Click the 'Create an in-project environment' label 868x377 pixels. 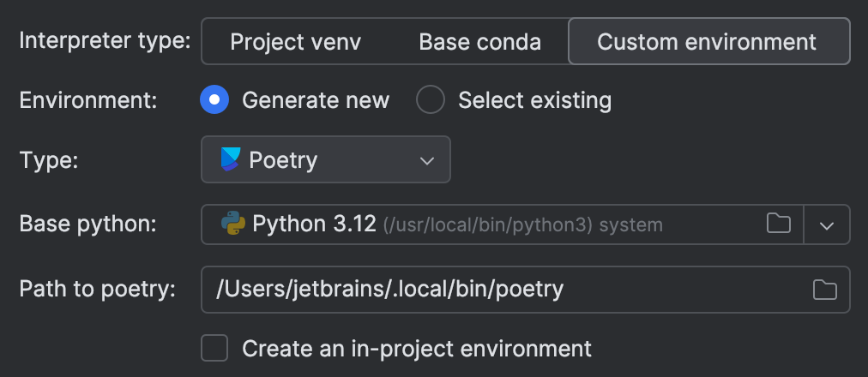click(417, 349)
